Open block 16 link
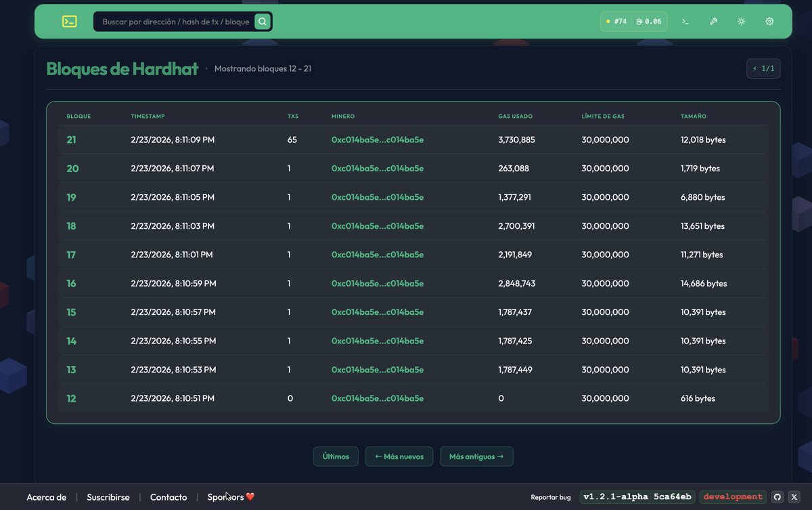 (x=71, y=284)
